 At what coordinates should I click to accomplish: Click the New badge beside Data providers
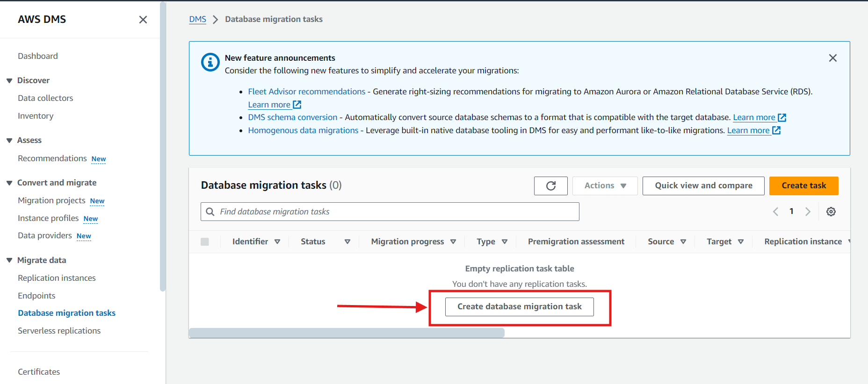pos(84,236)
